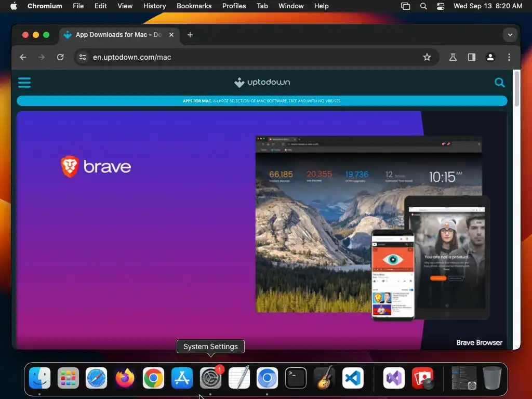Click the Stage Manager icon in menu bar
This screenshot has width=532, height=399.
pyautogui.click(x=405, y=6)
